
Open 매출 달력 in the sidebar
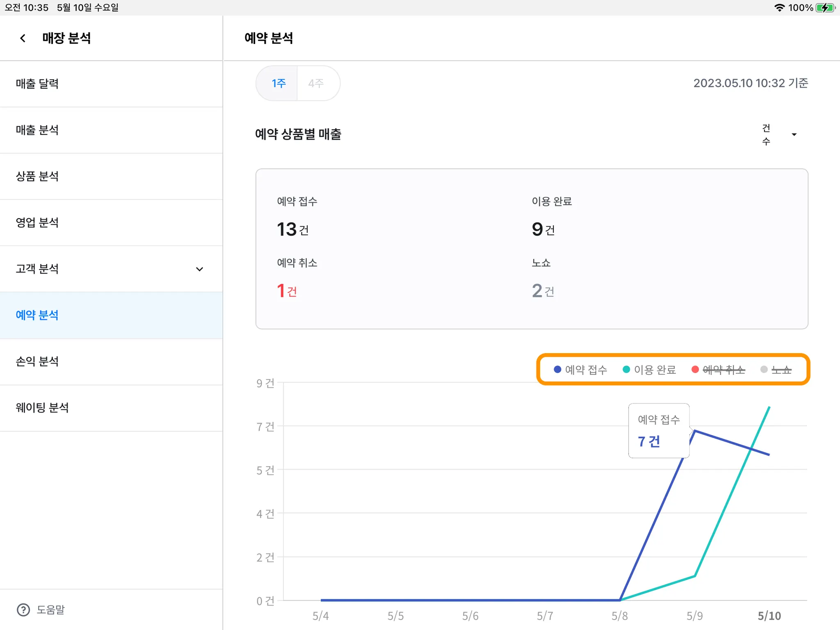37,84
